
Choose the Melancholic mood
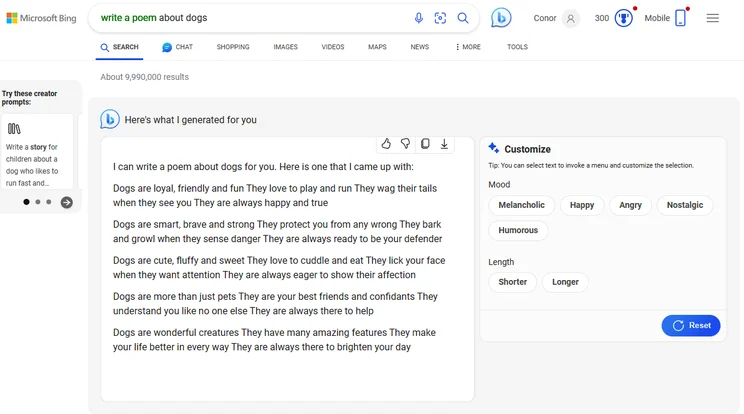pyautogui.click(x=521, y=205)
